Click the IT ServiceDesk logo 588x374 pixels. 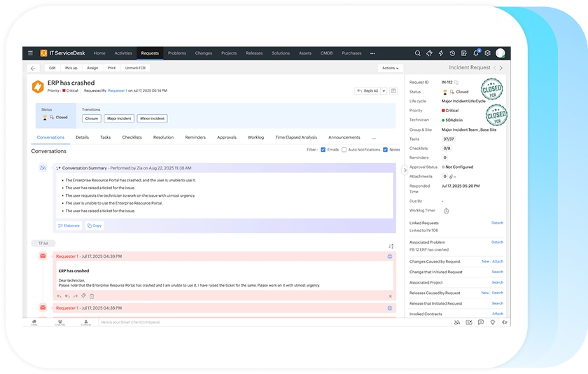pos(62,53)
